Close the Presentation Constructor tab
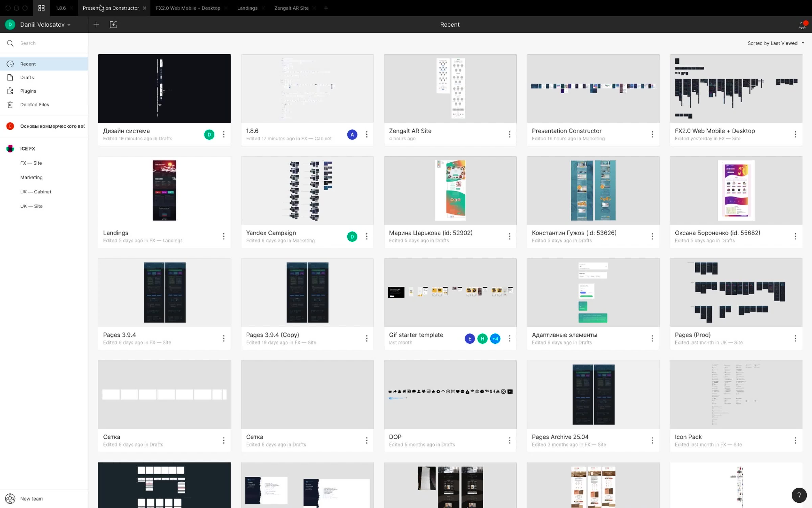 [x=144, y=8]
